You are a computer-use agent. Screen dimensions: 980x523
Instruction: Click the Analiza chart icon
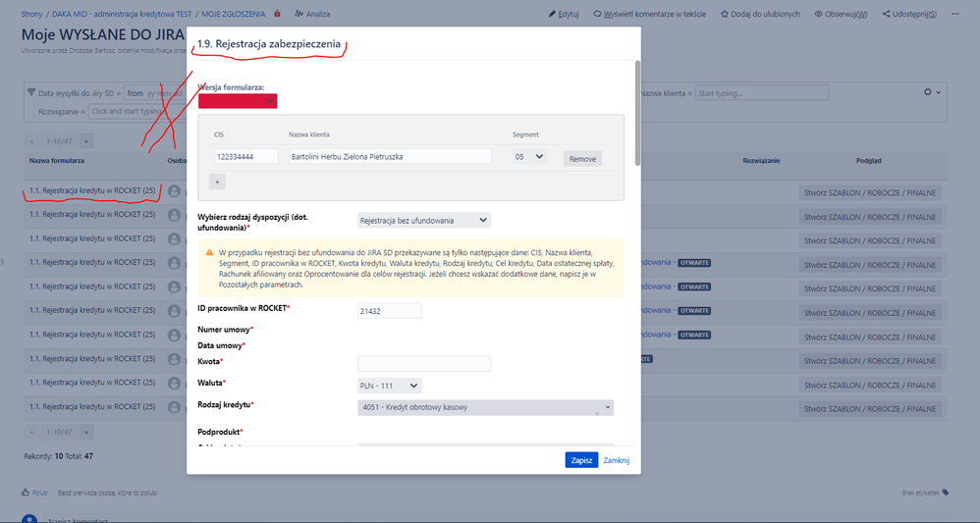pos(299,13)
